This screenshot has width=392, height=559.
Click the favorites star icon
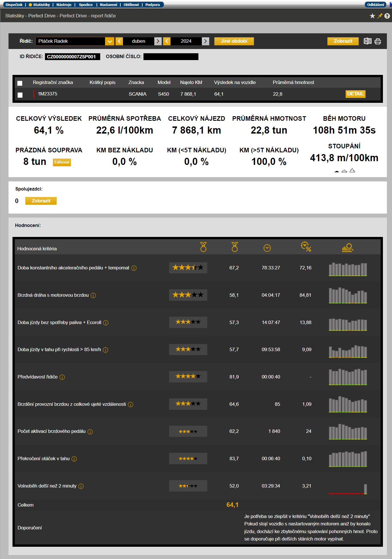coord(372,16)
